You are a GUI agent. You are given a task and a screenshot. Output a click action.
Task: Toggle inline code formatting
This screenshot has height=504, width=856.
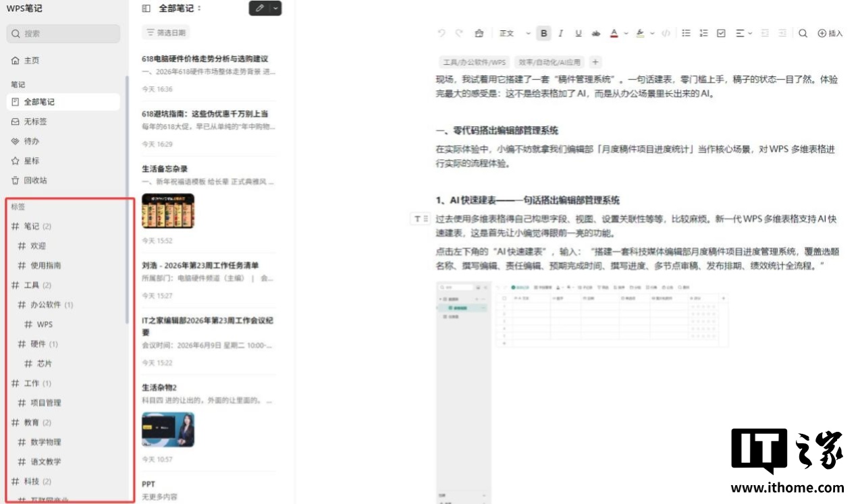(666, 33)
